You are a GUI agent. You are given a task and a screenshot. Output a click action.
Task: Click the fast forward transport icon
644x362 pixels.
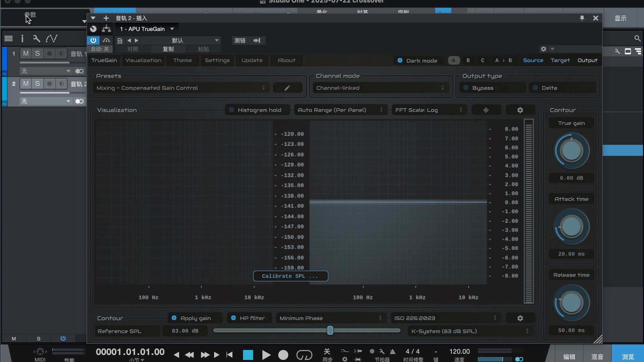[x=205, y=355]
